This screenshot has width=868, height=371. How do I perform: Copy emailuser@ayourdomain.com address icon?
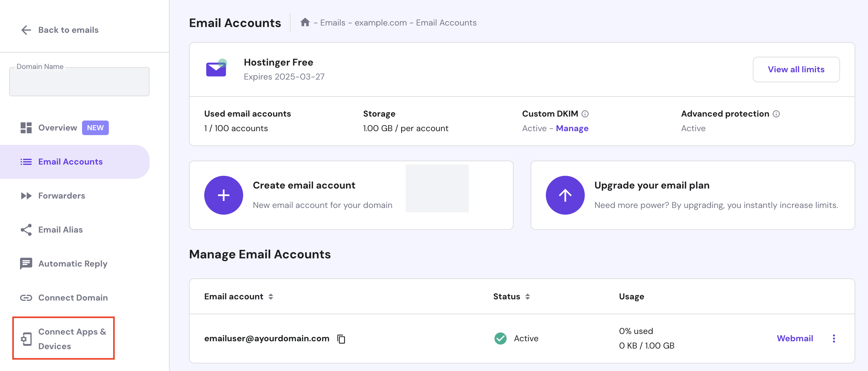pyautogui.click(x=341, y=339)
